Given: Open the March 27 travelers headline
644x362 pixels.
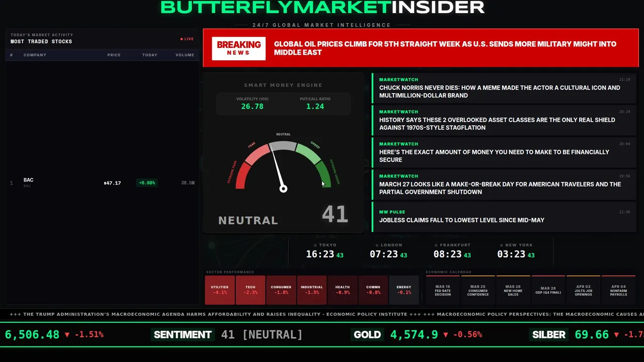Looking at the screenshot, I should (x=504, y=184).
